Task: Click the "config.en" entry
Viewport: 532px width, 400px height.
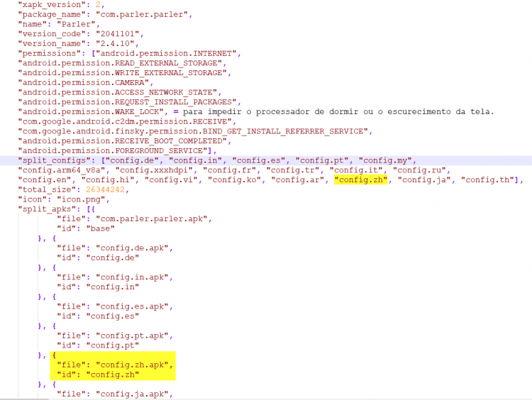Action: 45,180
